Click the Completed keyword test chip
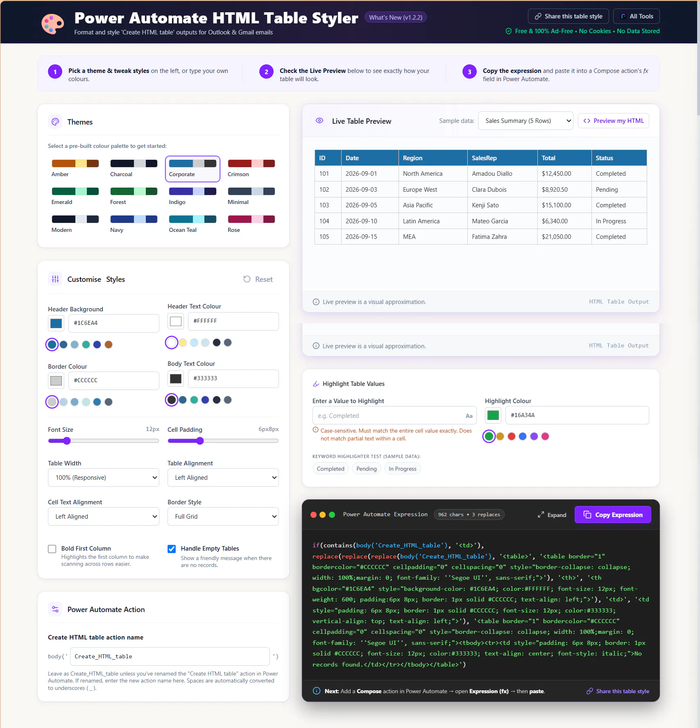The height and width of the screenshot is (728, 700). click(331, 469)
